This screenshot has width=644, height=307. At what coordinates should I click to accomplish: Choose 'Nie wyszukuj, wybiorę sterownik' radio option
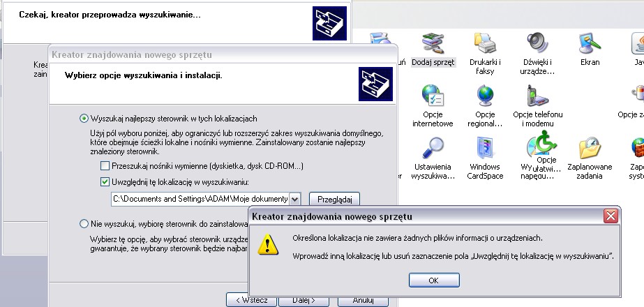tap(84, 224)
